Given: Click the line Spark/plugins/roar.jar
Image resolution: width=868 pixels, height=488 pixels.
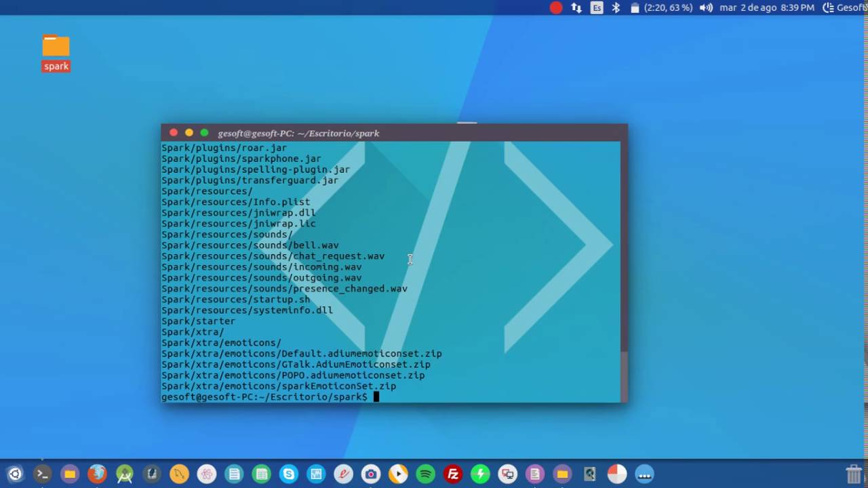Looking at the screenshot, I should (x=224, y=148).
